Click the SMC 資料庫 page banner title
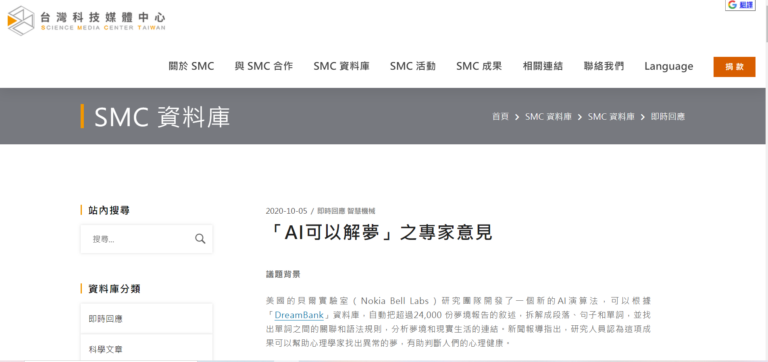 tap(162, 117)
